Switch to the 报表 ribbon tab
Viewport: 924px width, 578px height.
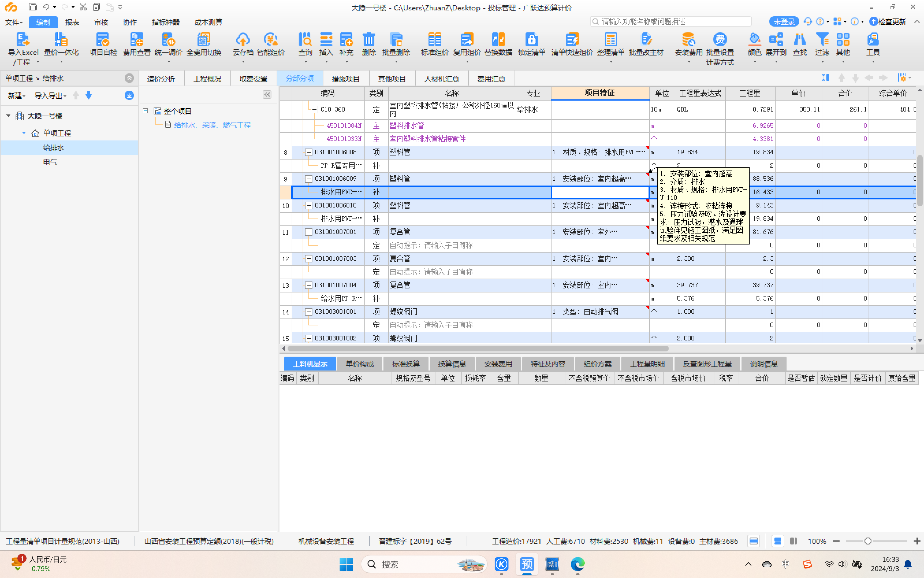(x=72, y=22)
